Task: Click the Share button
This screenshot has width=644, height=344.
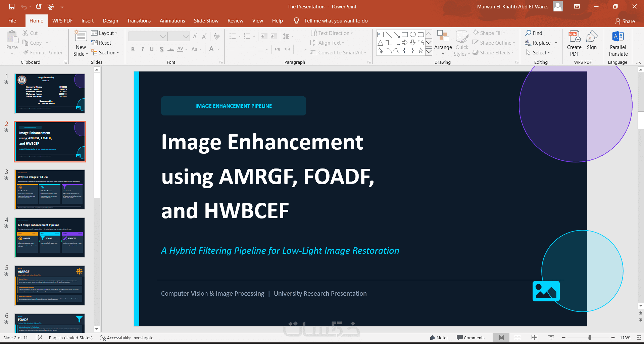Action: coord(625,21)
